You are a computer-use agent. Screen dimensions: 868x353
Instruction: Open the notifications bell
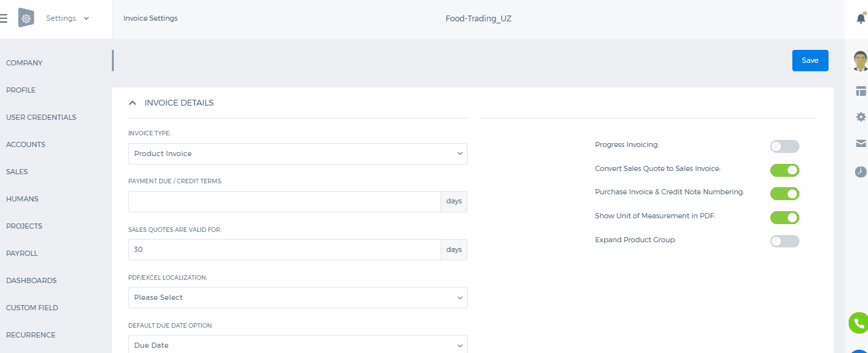pos(860,18)
